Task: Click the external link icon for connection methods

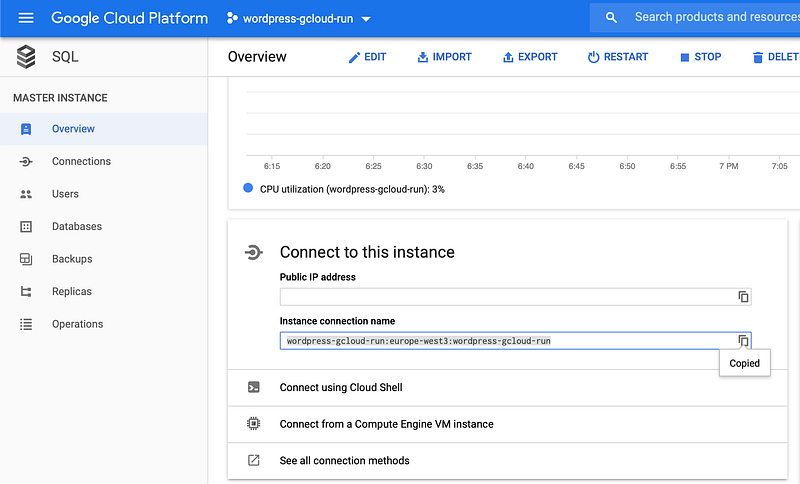Action: pos(254,461)
